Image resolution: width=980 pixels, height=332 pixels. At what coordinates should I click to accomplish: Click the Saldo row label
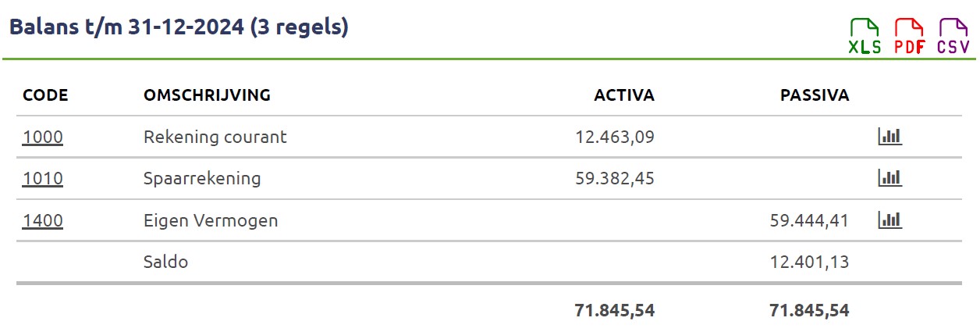165,262
